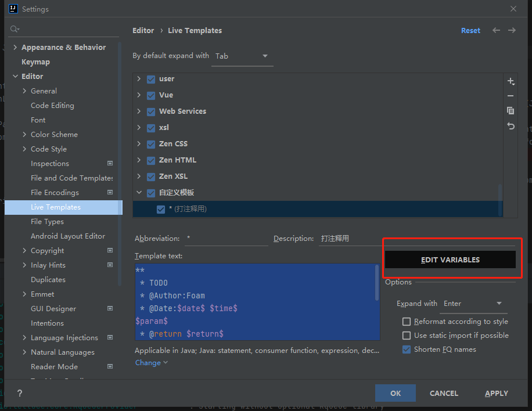Screen dimensions: 532x411
Task: Click the template list vertical scrollbar
Action: 499,199
